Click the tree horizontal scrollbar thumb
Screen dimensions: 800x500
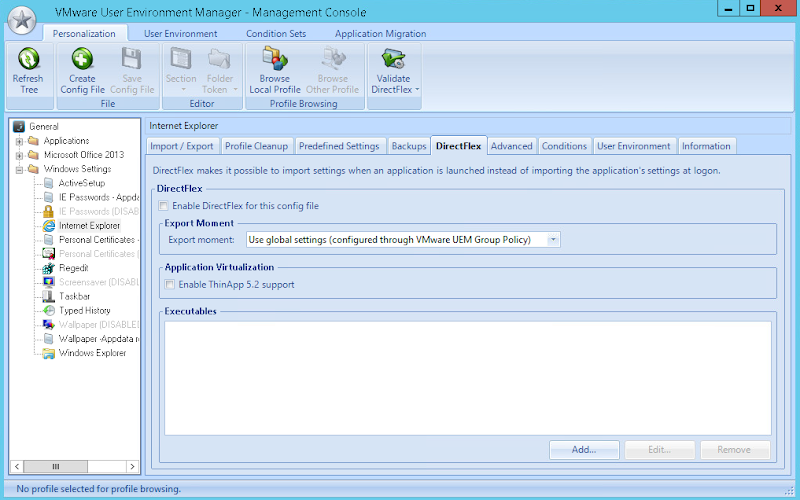click(56, 466)
